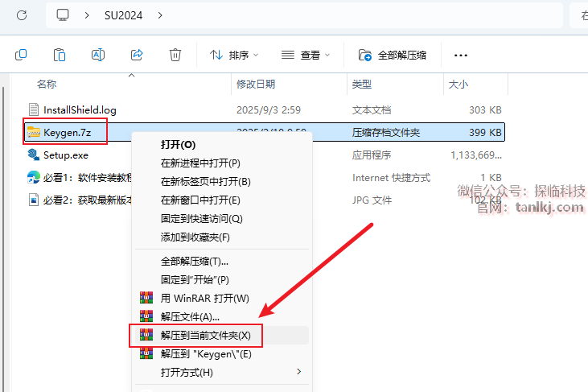Click WinRAR icon beside 用 WinRAR 打开
This screenshot has width=588, height=392.
[x=146, y=298]
